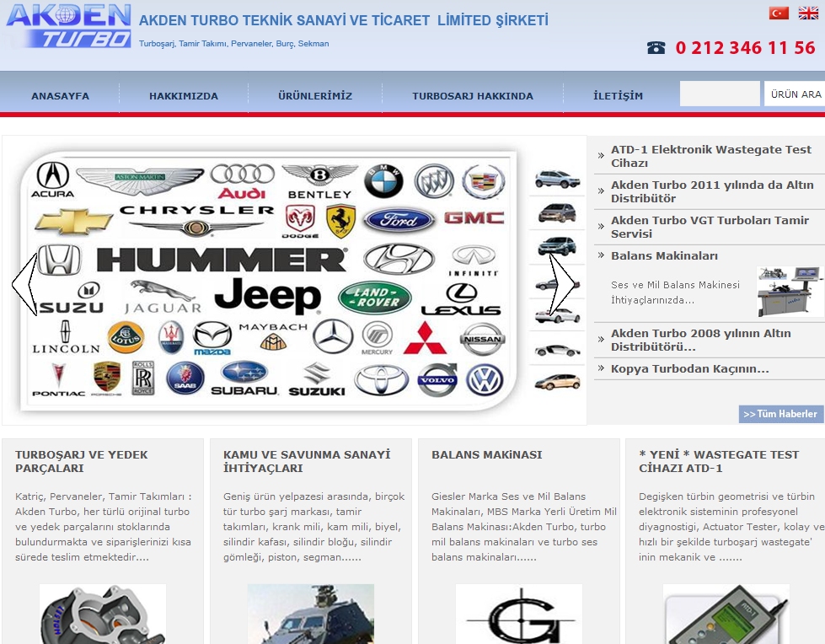Open 'Akden Turbo 2008 yılının Altın Distribütörü...' news
The height and width of the screenshot is (644, 825).
point(701,340)
